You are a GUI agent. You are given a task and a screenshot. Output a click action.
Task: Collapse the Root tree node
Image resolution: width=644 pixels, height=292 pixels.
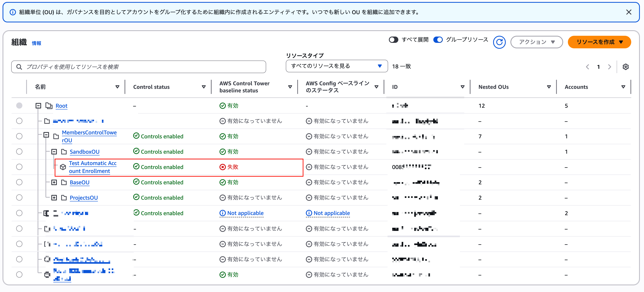tap(39, 105)
